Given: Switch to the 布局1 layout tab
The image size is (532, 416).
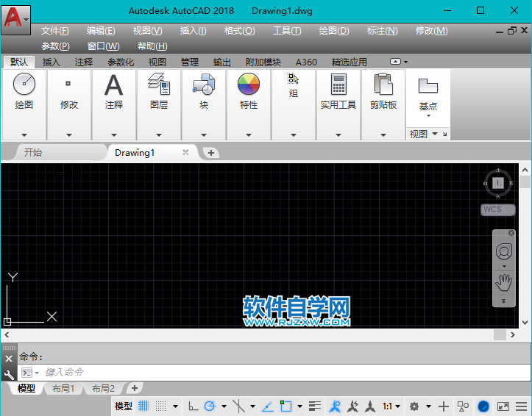Looking at the screenshot, I should (63, 388).
